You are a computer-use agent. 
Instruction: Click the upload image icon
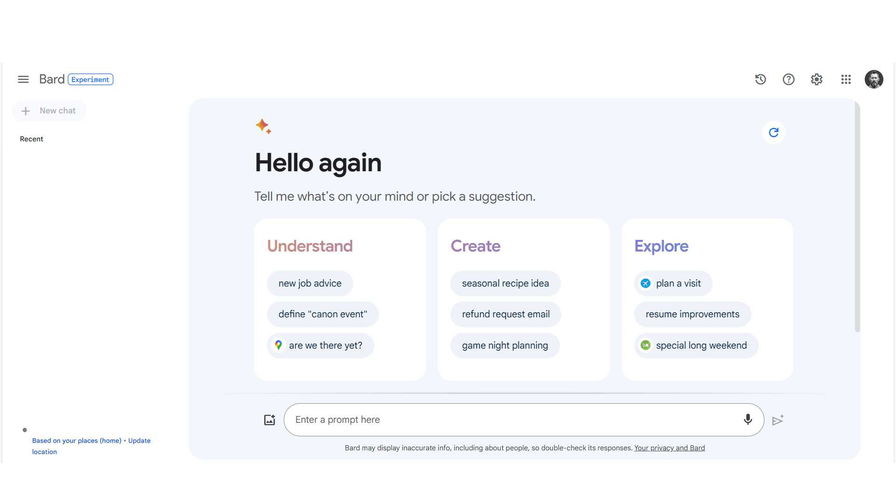(269, 420)
